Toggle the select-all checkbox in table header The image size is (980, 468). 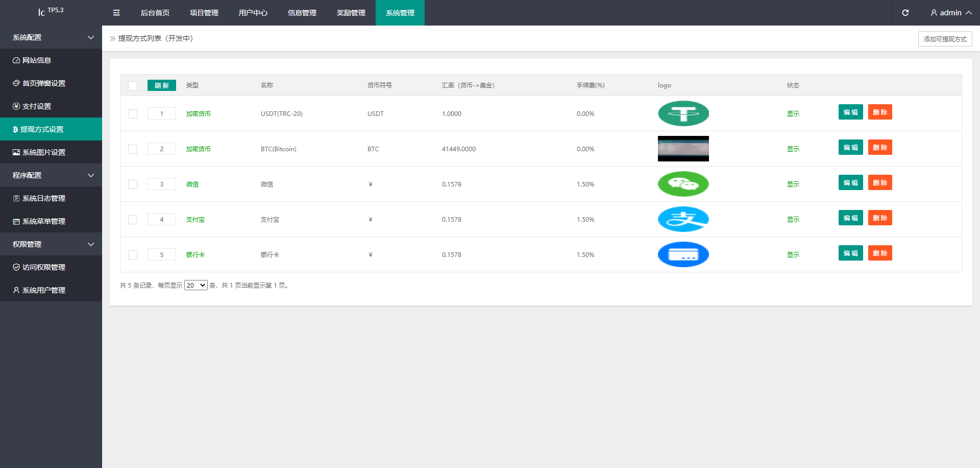point(133,86)
